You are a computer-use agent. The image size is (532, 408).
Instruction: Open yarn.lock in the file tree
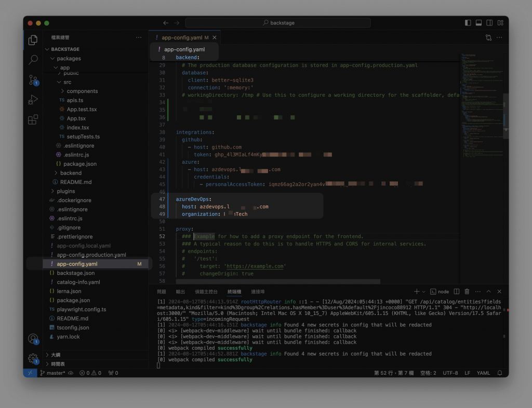[x=68, y=337]
